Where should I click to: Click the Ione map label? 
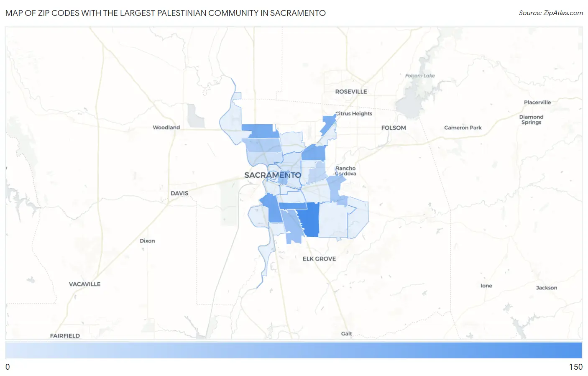[486, 286]
